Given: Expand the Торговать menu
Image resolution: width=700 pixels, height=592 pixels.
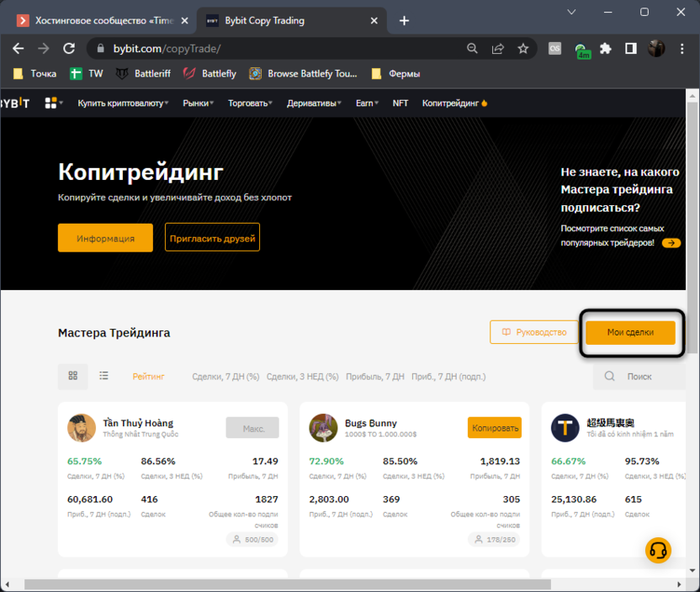Looking at the screenshot, I should click(x=250, y=103).
